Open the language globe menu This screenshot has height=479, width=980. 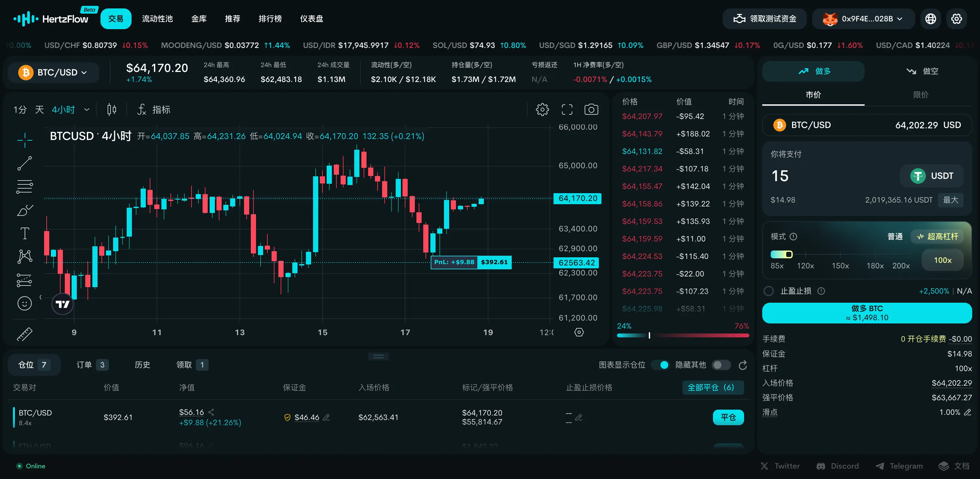[930, 19]
